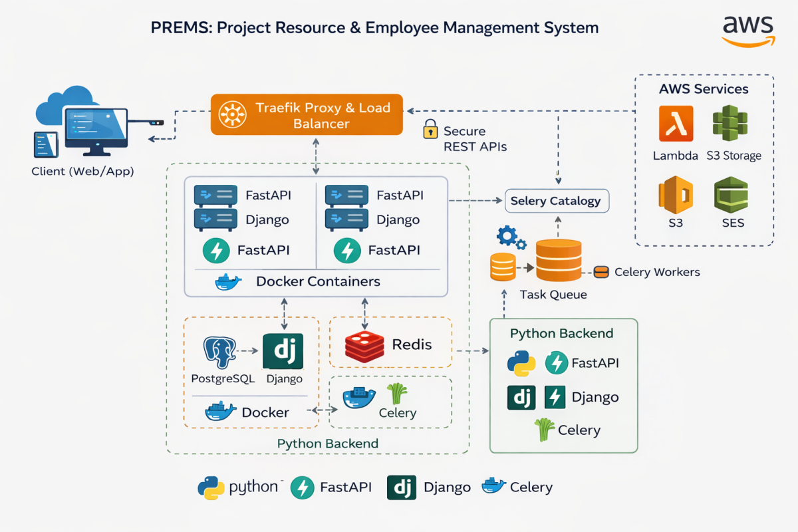
Task: Click the large orange Task Queue database icon
Action: 558,261
